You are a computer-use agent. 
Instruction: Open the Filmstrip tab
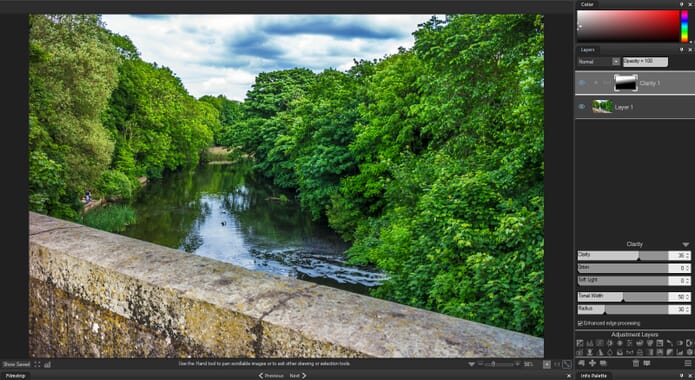tap(16, 376)
